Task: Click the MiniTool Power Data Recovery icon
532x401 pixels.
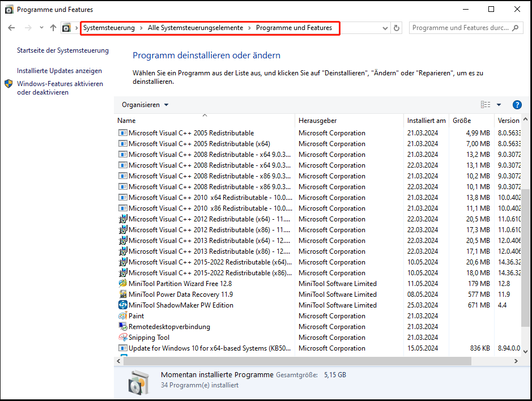Action: 122,294
